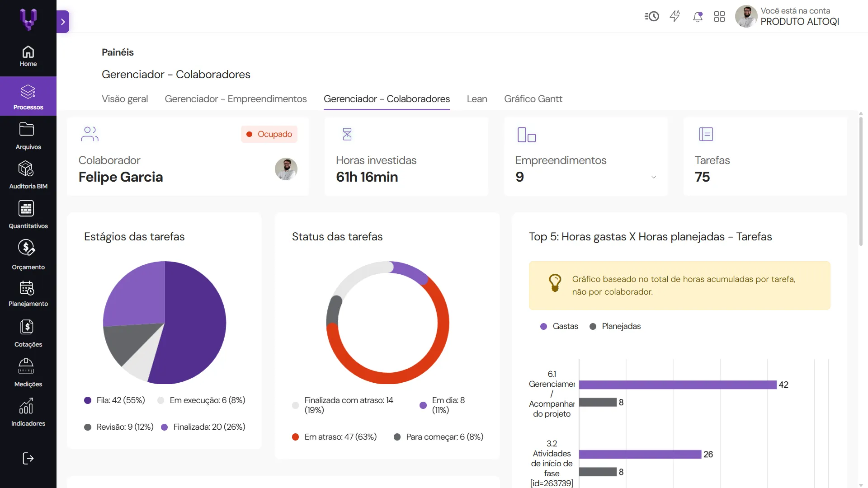Toggle Em atraso: 47 (63%) legend entry
The width and height of the screenshot is (868, 488).
point(335,437)
